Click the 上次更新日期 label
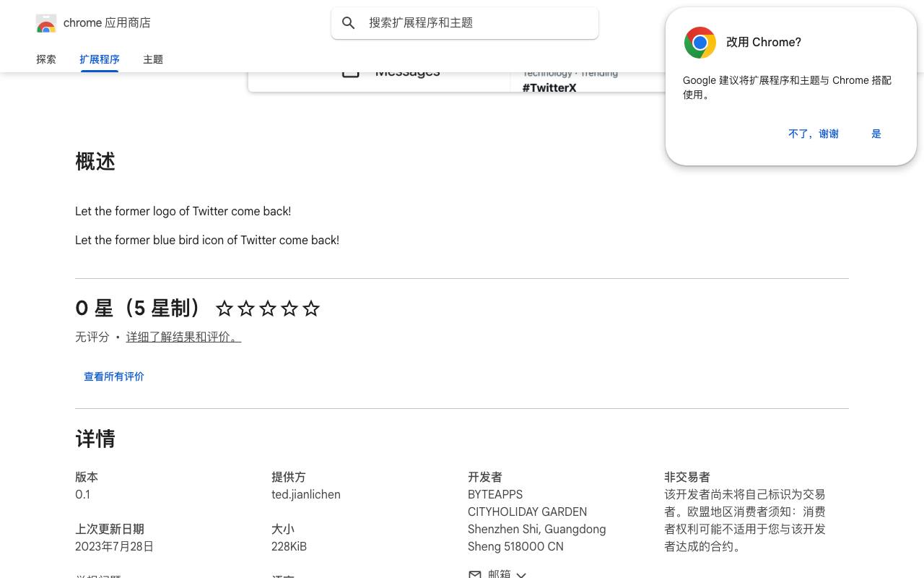Screen dimensions: 924x578 point(110,530)
